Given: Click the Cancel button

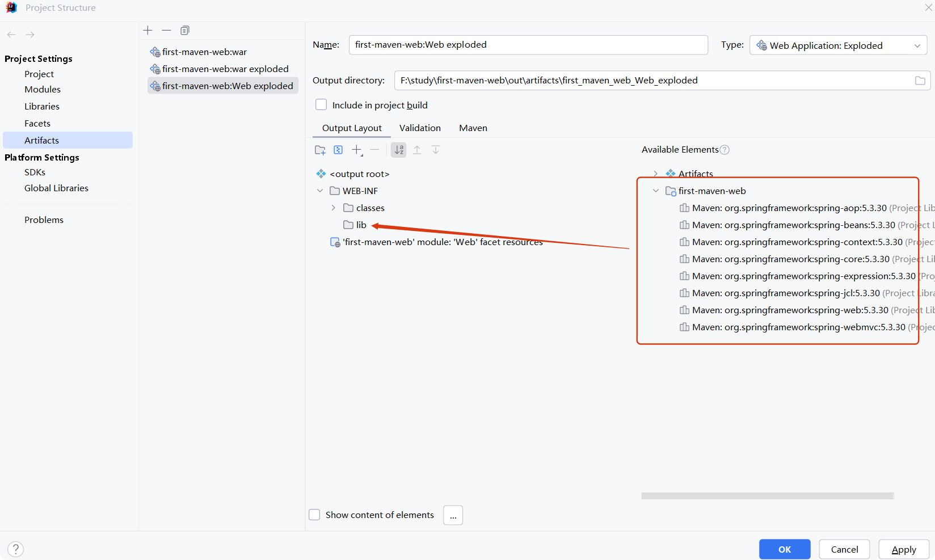Looking at the screenshot, I should [x=844, y=549].
